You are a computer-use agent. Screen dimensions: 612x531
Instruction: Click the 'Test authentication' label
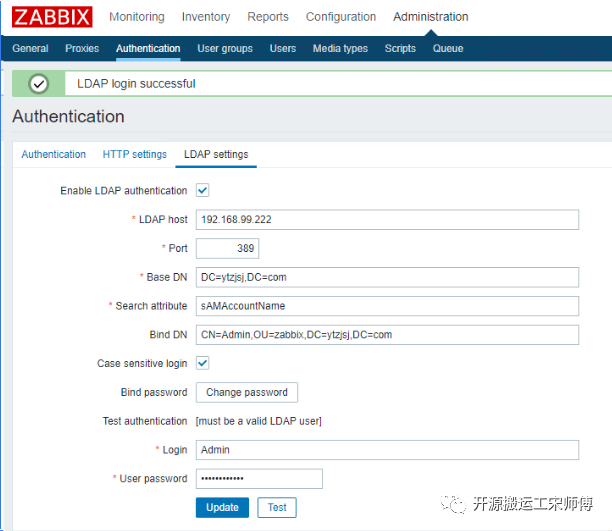[x=145, y=421]
